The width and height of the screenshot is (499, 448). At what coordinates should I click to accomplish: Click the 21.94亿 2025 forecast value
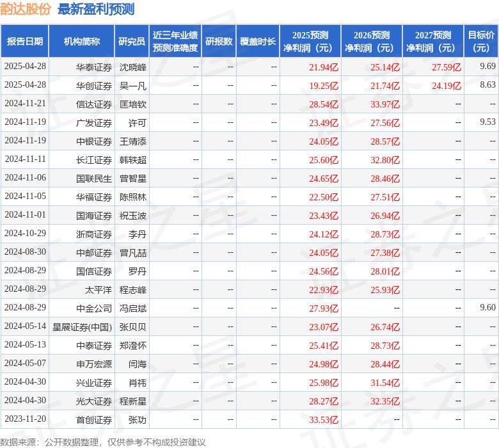coord(324,67)
